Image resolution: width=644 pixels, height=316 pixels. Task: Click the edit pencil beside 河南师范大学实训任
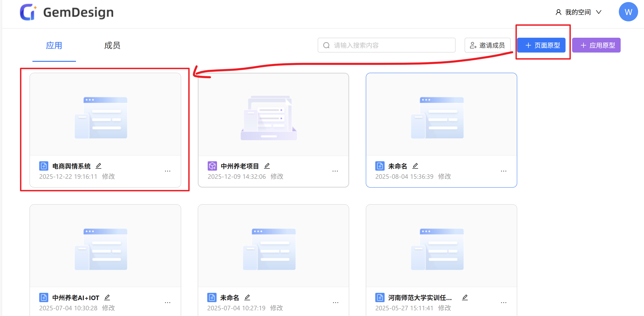[x=465, y=297]
